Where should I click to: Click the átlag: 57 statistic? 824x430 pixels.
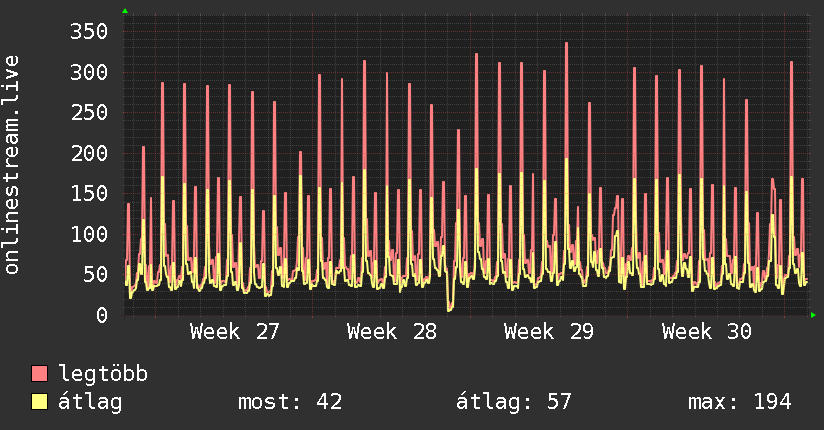513,402
